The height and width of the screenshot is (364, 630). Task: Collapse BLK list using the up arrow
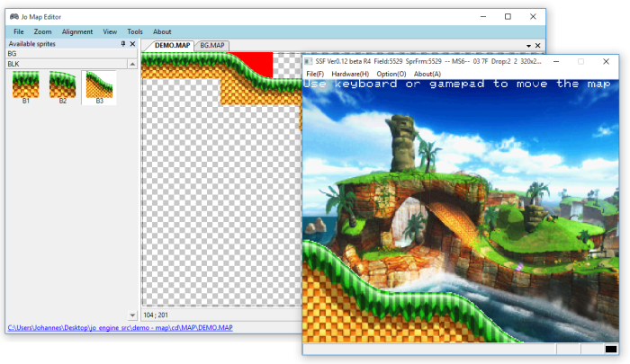[x=132, y=64]
